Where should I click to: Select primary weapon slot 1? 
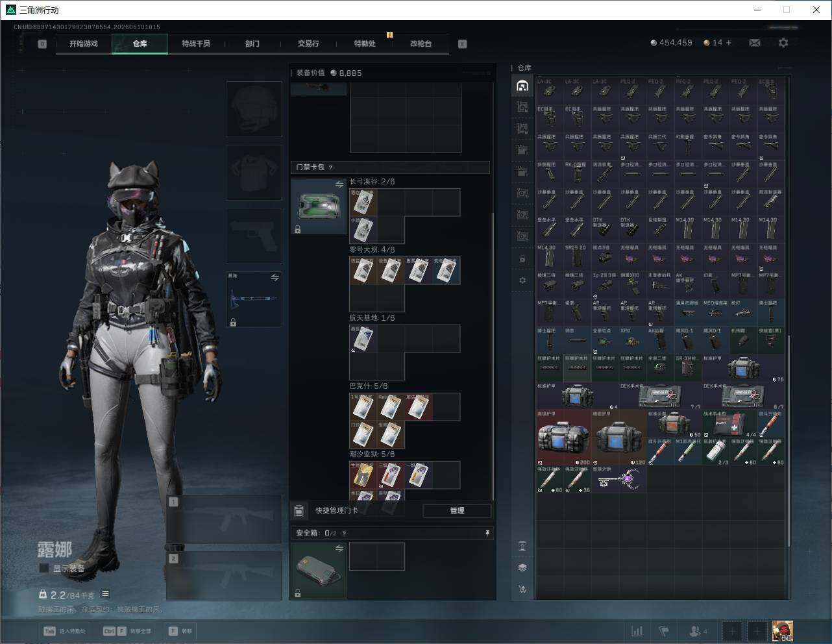tap(224, 519)
